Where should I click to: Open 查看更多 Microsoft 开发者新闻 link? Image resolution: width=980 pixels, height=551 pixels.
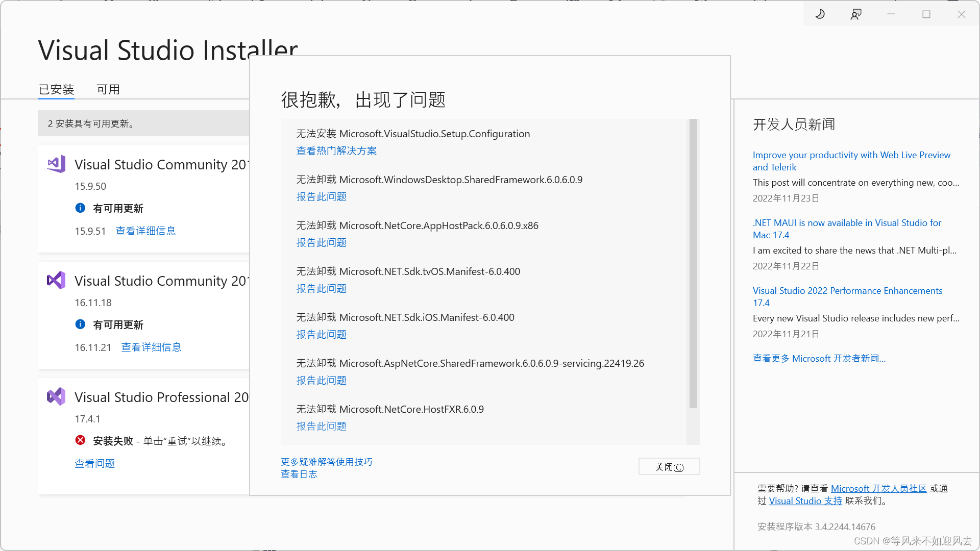[819, 359]
